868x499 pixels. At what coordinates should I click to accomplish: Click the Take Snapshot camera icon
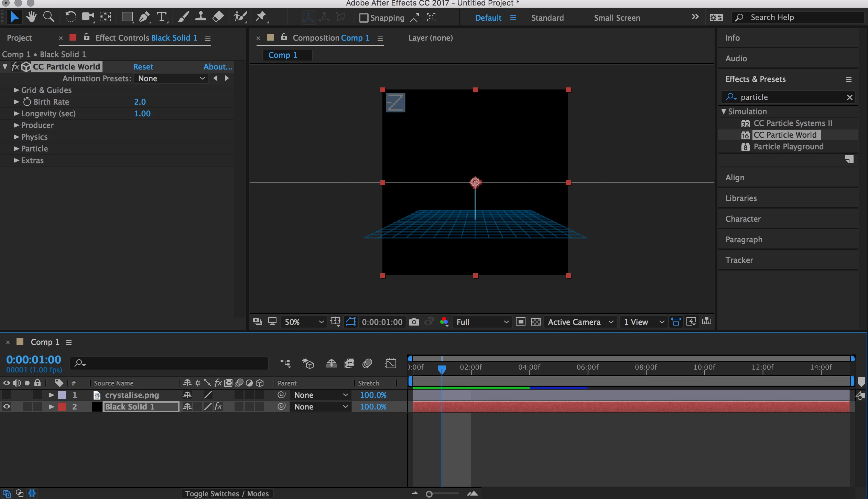click(x=414, y=322)
